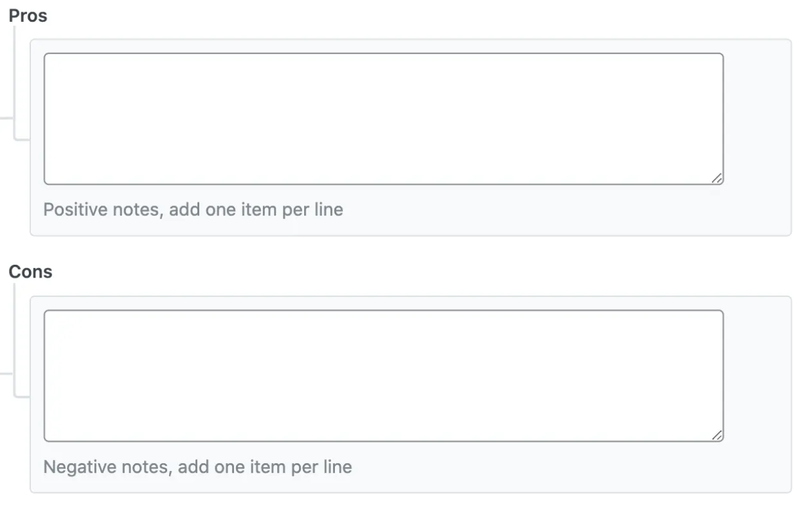Click the Pros text area

coord(383,119)
